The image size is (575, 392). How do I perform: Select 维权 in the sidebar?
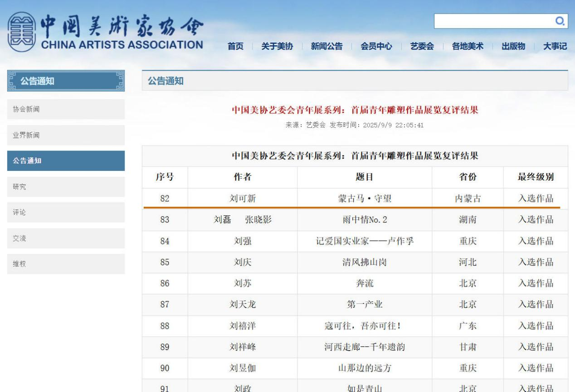pos(66,264)
